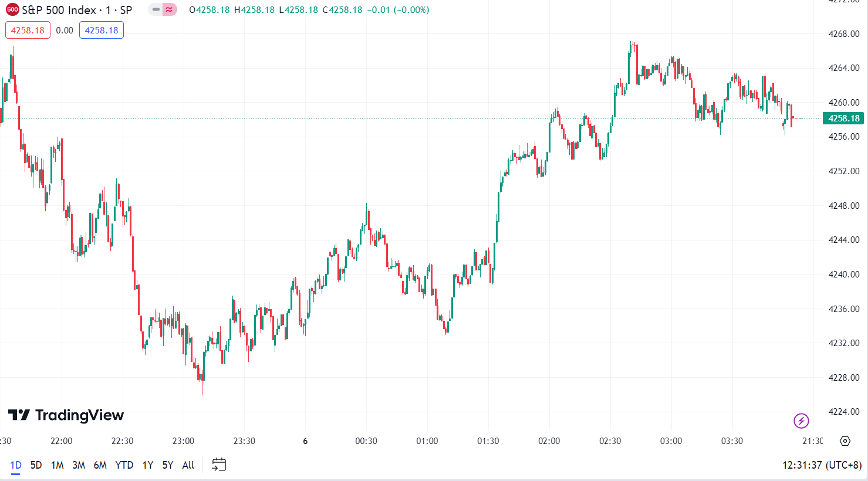The width and height of the screenshot is (868, 481).
Task: Click the S&P 500 red logo icon
Action: tap(12, 10)
